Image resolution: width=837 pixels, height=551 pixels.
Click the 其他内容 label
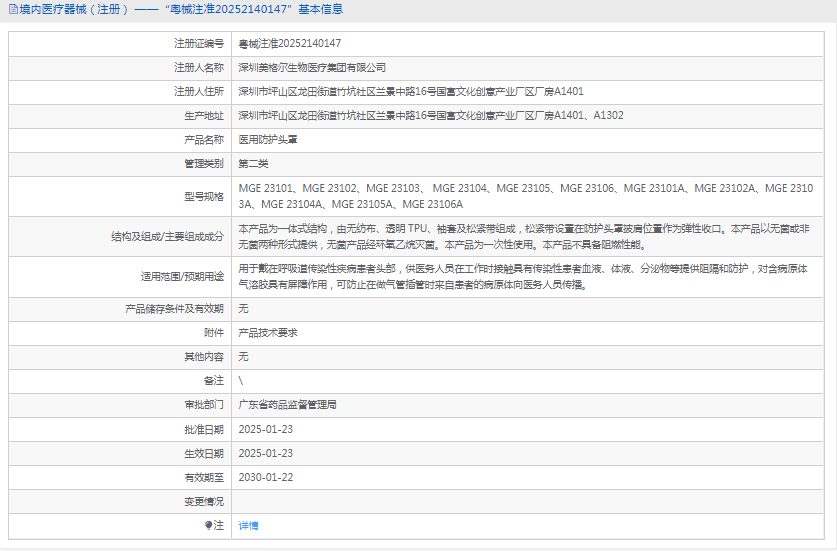pos(204,357)
